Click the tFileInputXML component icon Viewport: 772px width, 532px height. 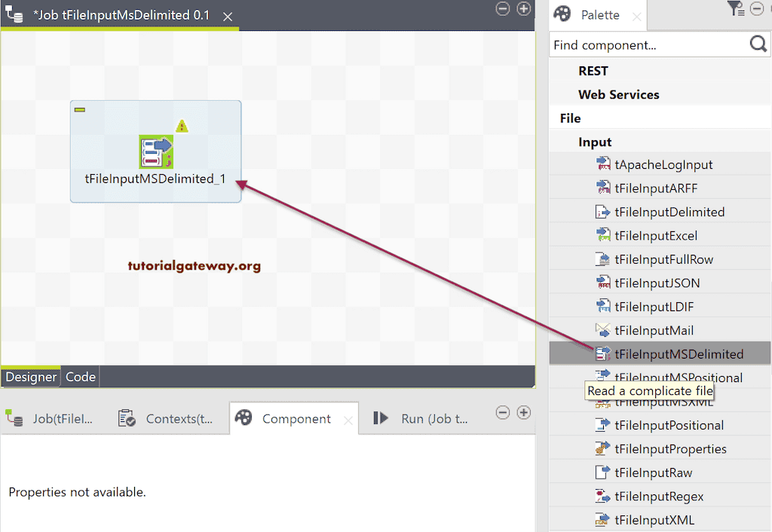(601, 520)
